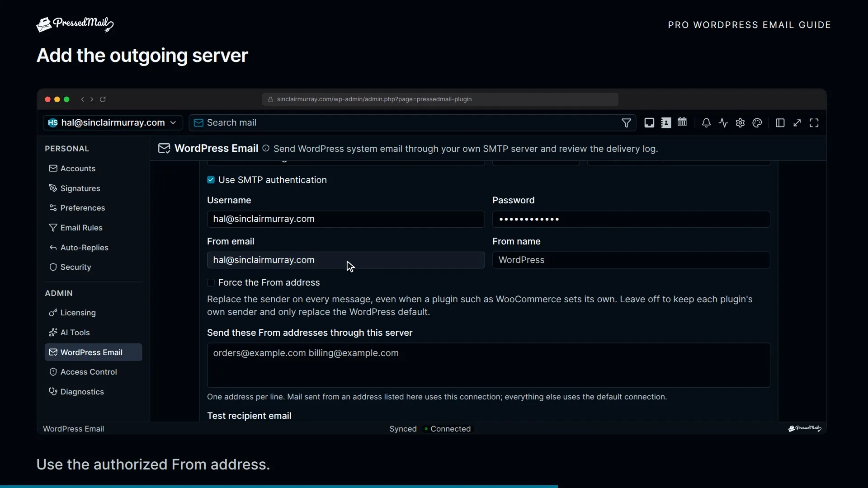Enter fullscreen with corner brackets icon
The height and width of the screenshot is (488, 868).
(814, 123)
